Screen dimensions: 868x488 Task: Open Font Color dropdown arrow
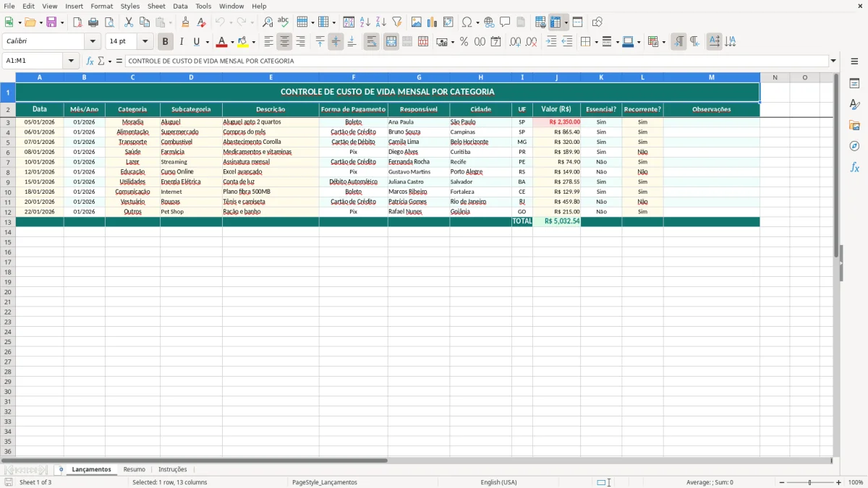pos(232,42)
